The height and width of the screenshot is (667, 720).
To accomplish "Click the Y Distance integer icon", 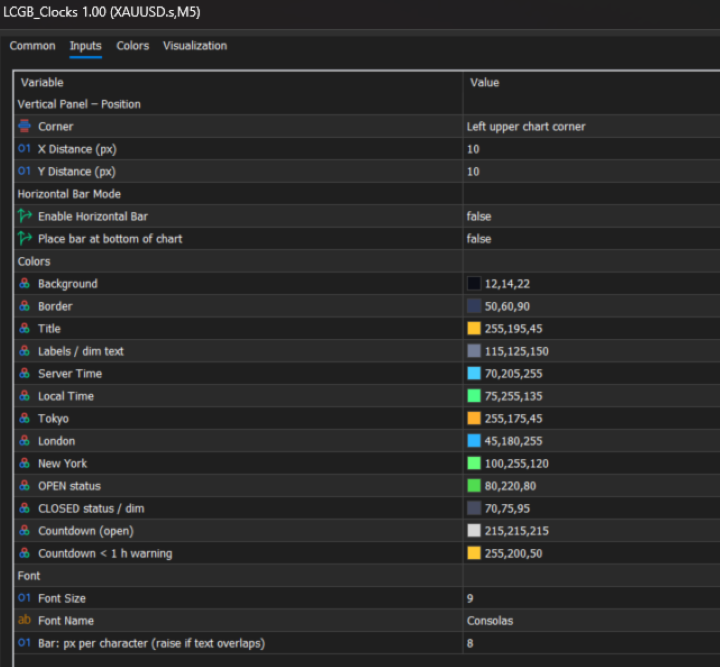I will [24, 171].
